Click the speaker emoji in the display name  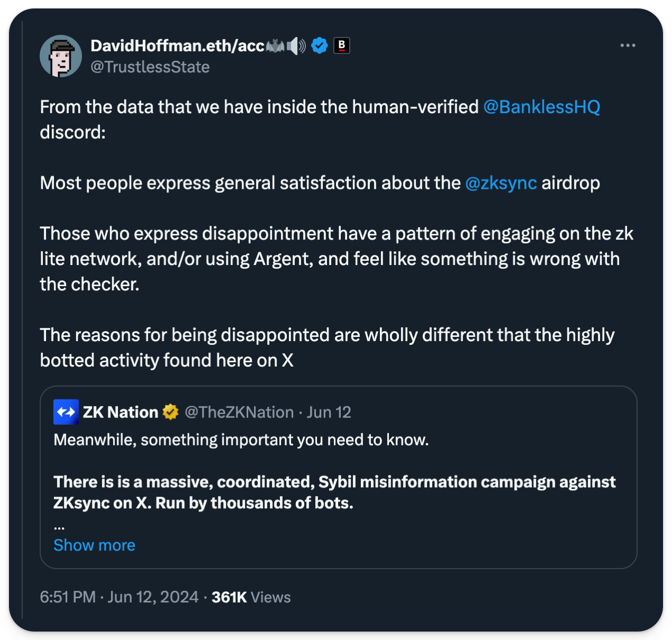(296, 47)
